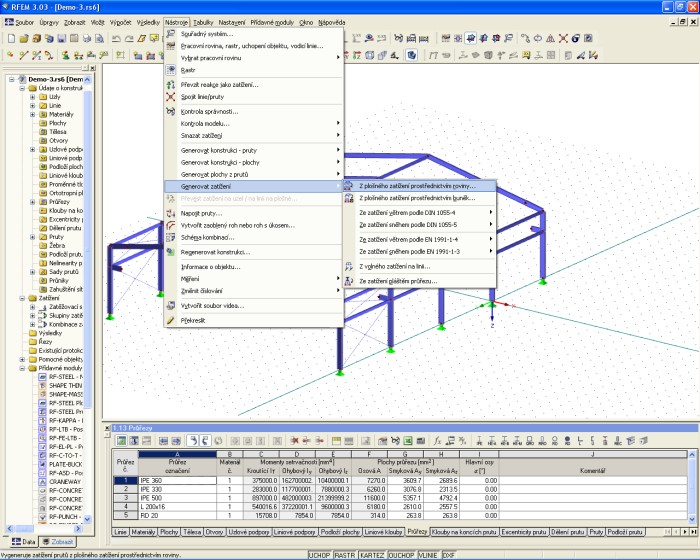Click 'Kontrola správnosti...' menu entry
The image size is (700, 560).
point(254,112)
